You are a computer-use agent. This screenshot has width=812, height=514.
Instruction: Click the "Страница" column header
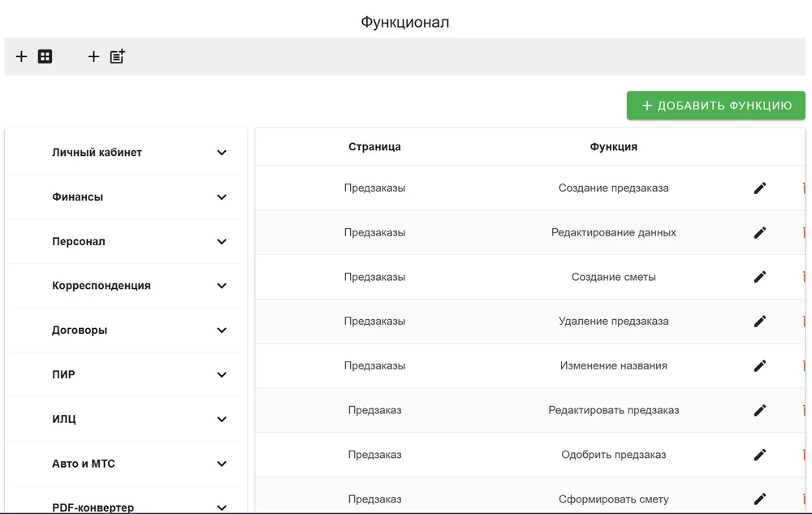tap(374, 146)
